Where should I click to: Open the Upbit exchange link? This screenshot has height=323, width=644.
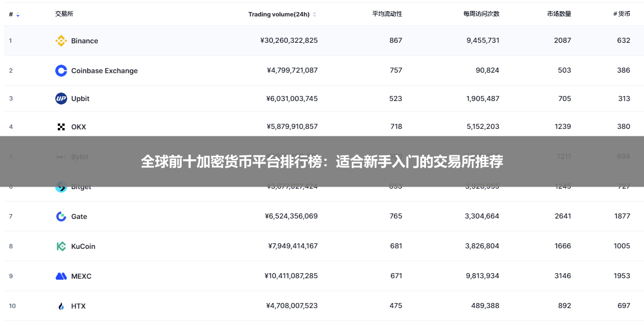pyautogui.click(x=80, y=99)
